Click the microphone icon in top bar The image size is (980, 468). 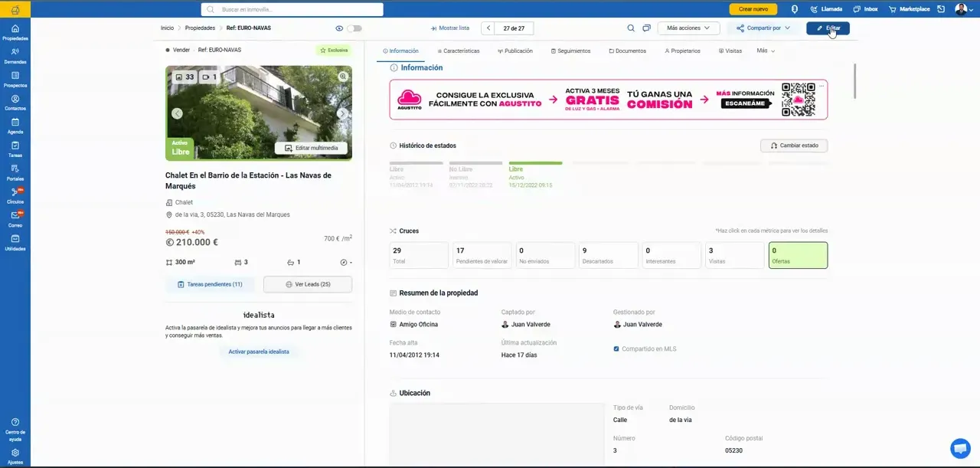click(795, 9)
